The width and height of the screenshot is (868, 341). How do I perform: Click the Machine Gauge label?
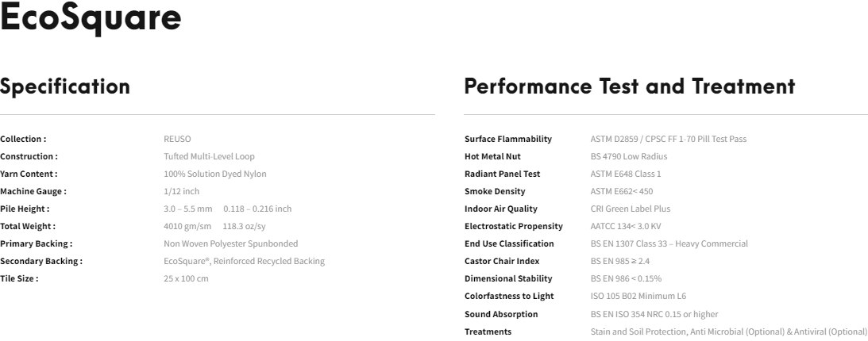coord(33,191)
